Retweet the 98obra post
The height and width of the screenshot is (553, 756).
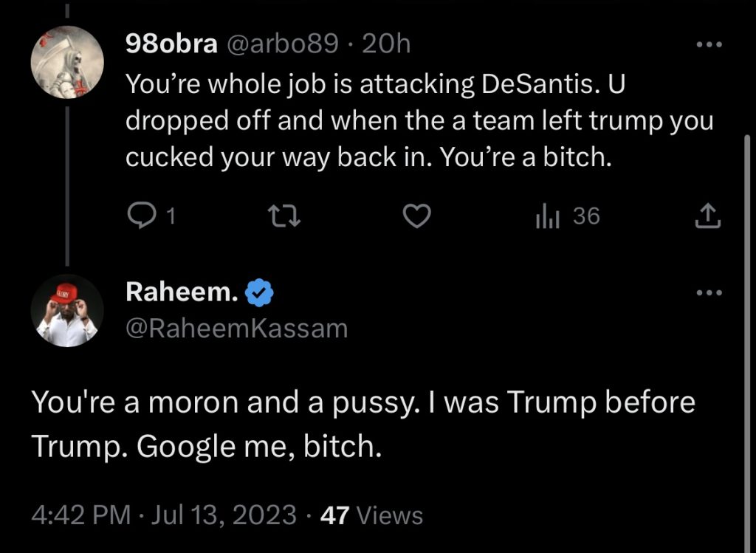point(278,216)
